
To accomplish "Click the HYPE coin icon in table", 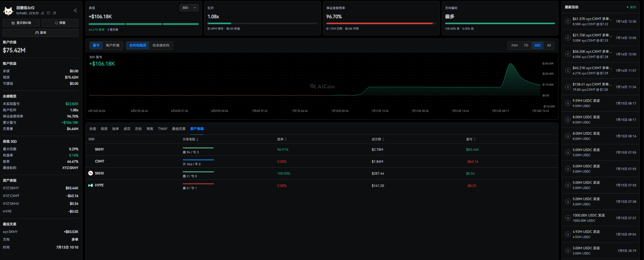I will click(x=91, y=185).
